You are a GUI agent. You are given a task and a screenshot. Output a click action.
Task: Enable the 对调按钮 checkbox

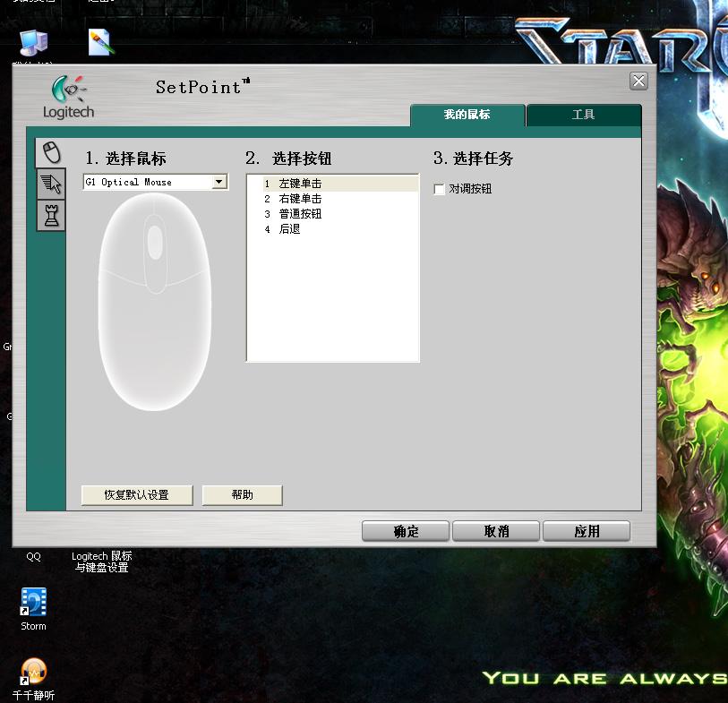440,189
